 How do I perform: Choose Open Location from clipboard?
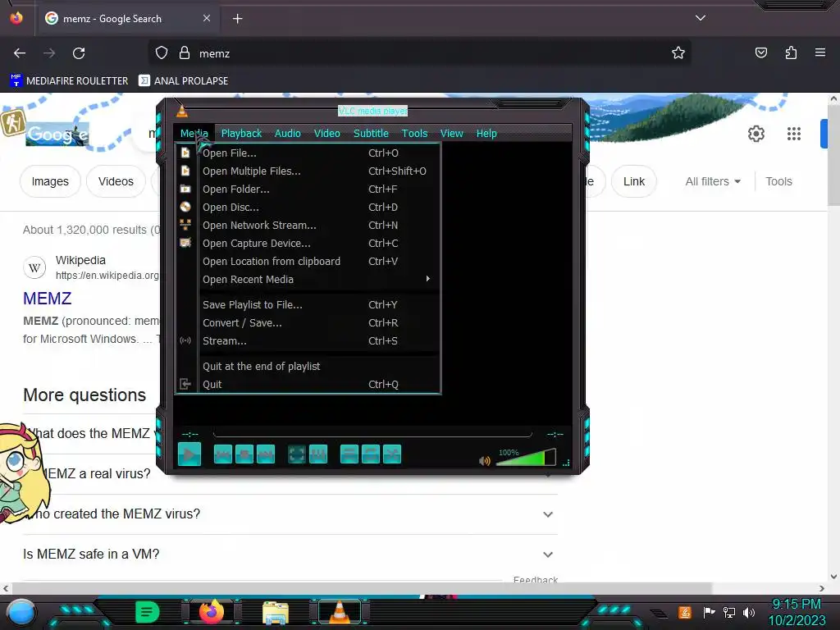[x=308, y=261]
